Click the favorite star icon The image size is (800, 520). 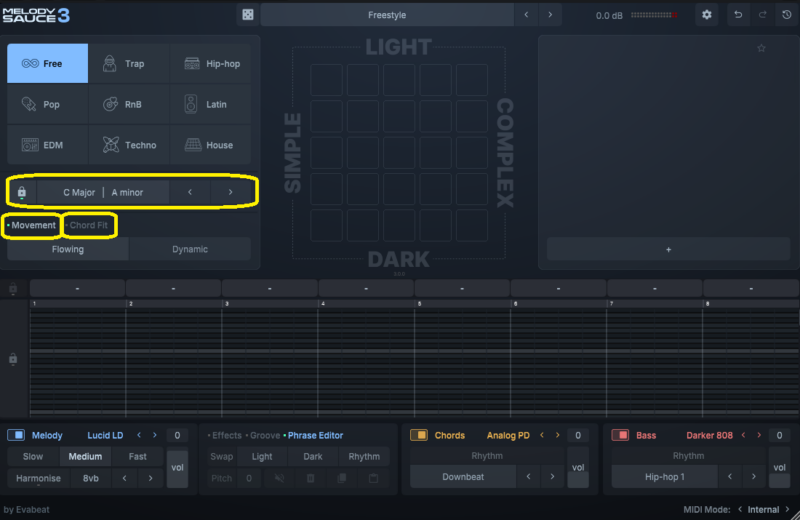coord(761,48)
